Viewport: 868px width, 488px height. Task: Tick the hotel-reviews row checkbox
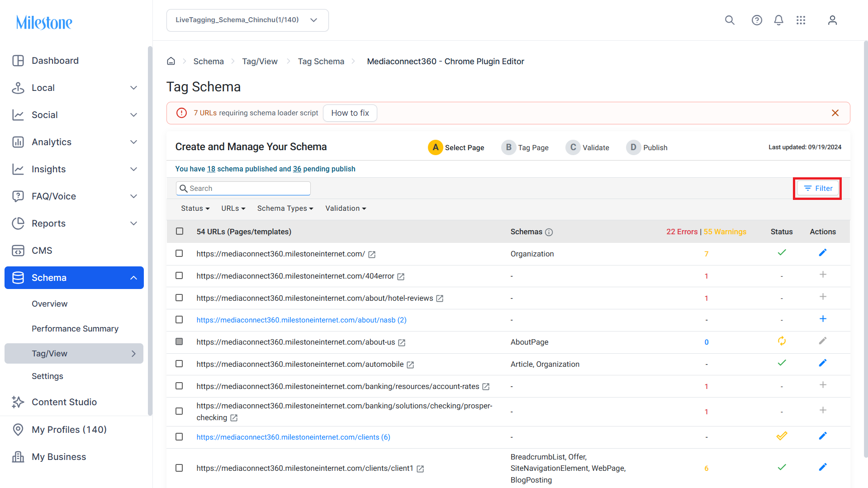(x=179, y=298)
